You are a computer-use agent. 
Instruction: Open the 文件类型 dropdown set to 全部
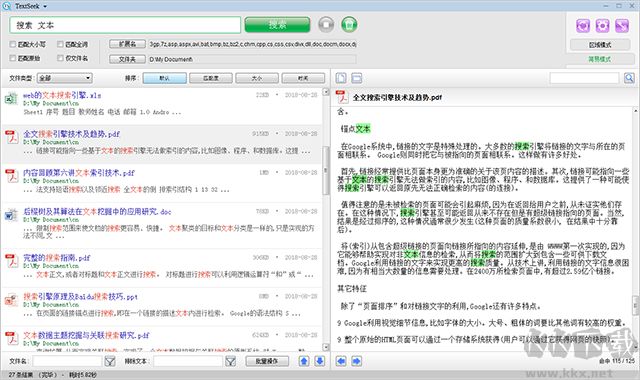64,78
